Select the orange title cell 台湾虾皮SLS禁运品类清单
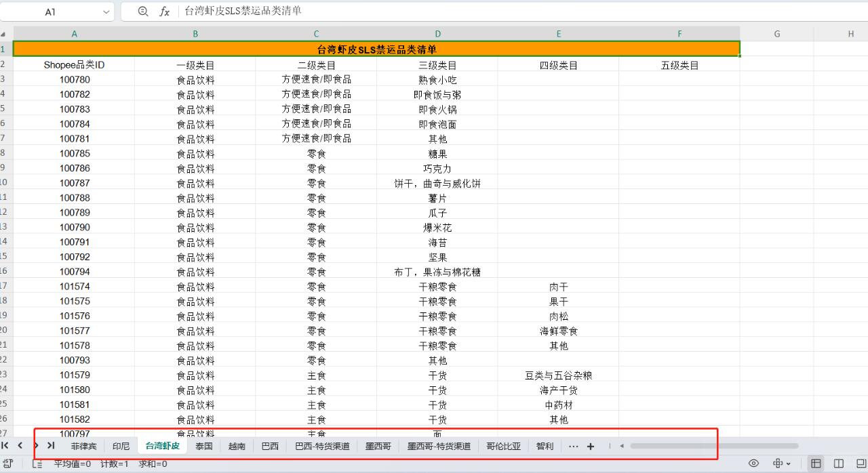868x473 pixels. pyautogui.click(x=377, y=49)
